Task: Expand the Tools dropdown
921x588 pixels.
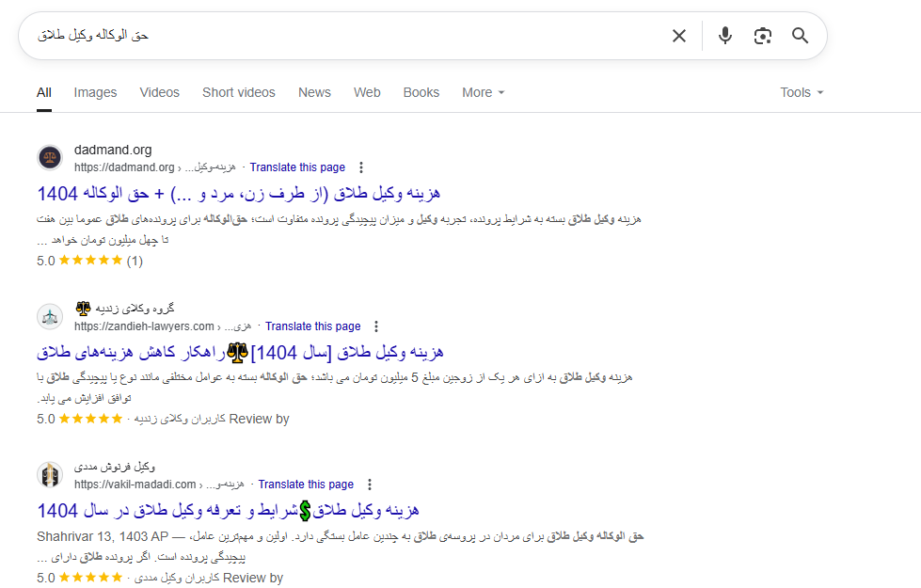Action: [802, 93]
